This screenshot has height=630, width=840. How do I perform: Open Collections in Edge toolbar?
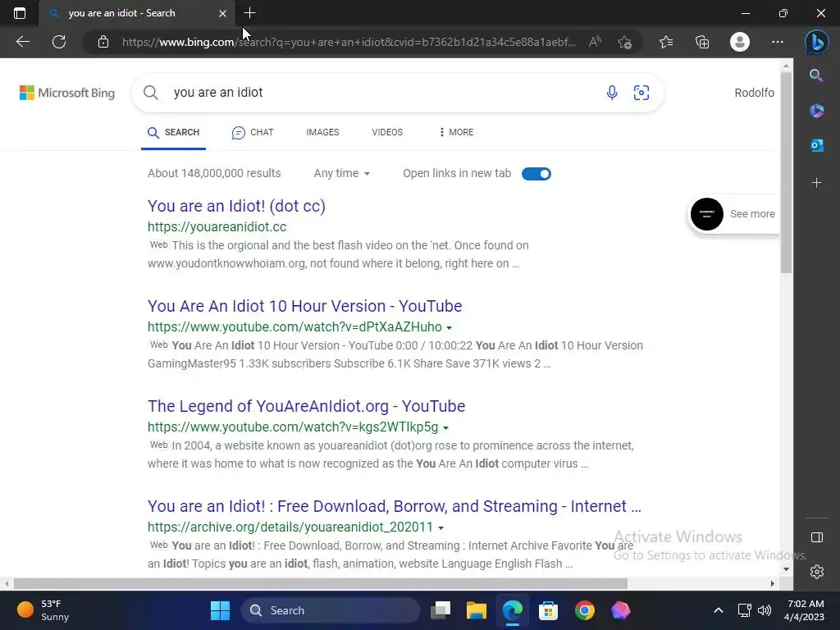click(x=702, y=42)
